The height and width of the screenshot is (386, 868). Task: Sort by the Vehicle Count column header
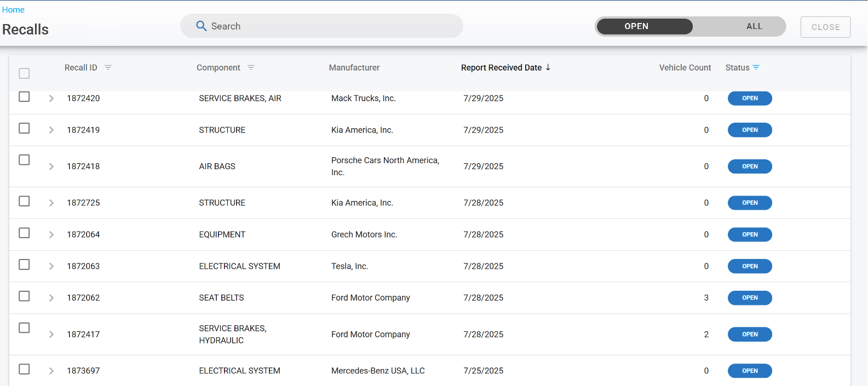point(685,68)
